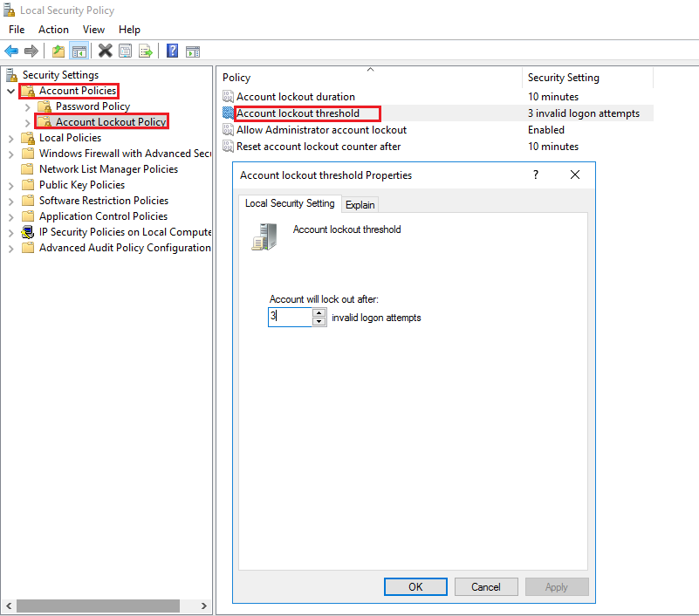The width and height of the screenshot is (699, 616).
Task: Expand the Account Lockout Policy node
Action: [x=28, y=123]
